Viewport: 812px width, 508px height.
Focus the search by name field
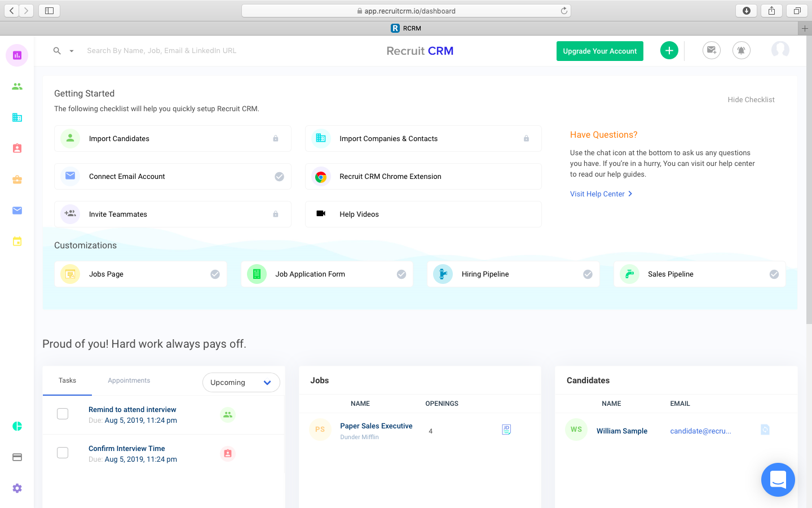click(162, 51)
